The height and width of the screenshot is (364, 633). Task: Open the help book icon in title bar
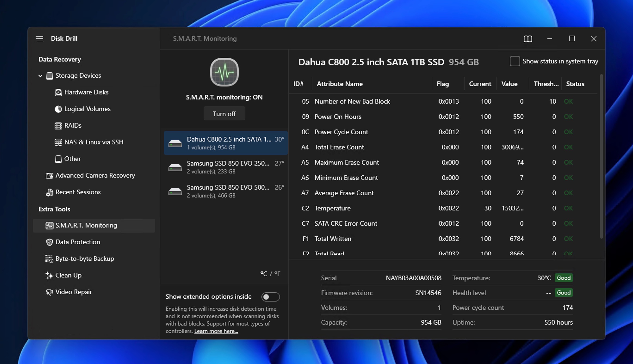tap(528, 39)
